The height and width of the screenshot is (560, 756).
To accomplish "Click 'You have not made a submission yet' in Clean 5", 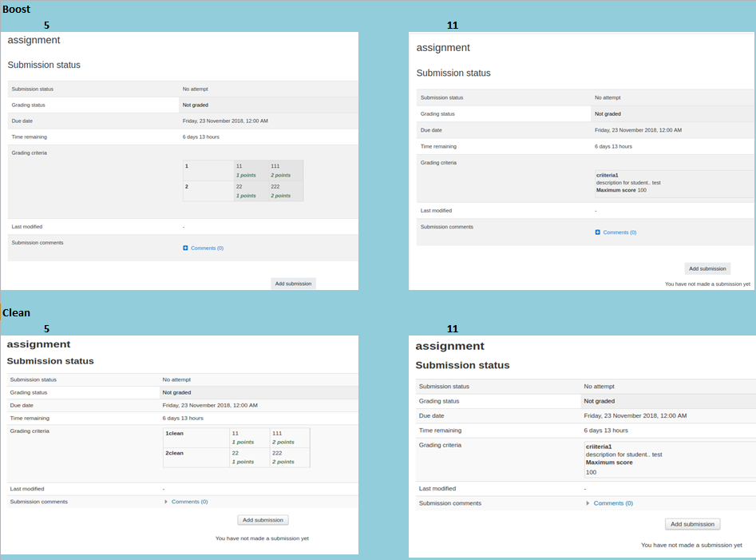I will pos(262,538).
